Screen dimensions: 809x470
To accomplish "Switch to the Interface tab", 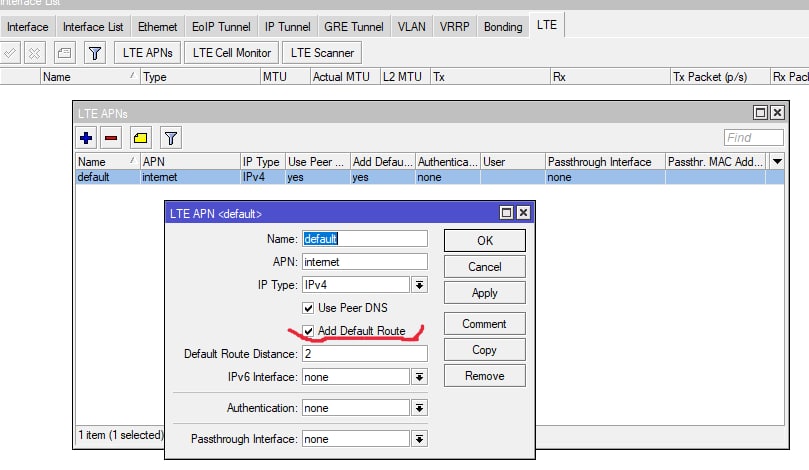I will pos(27,27).
